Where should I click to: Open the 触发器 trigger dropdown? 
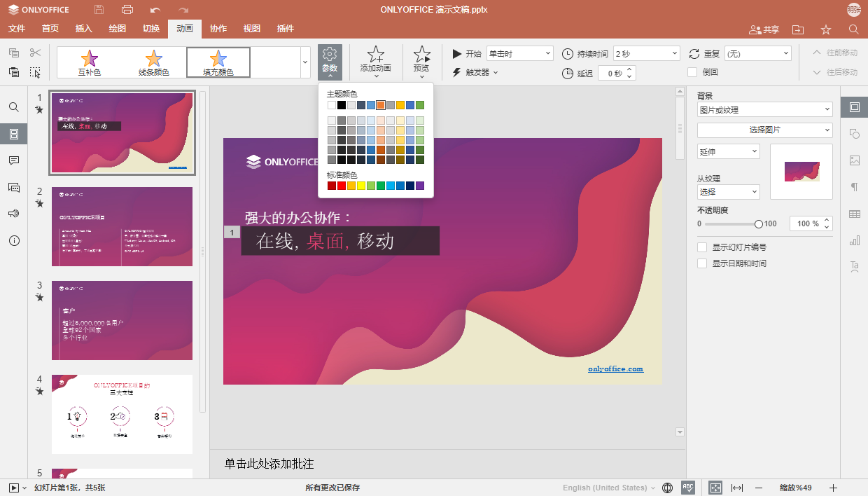pyautogui.click(x=475, y=72)
